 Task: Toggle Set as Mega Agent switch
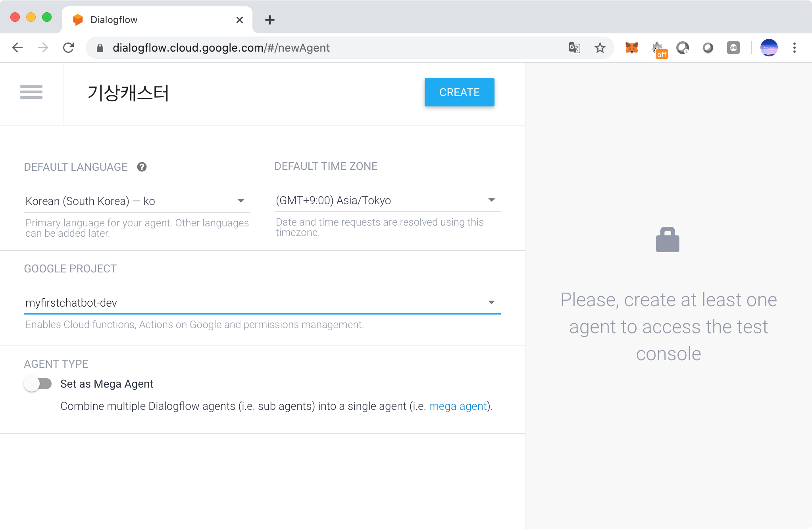point(38,384)
